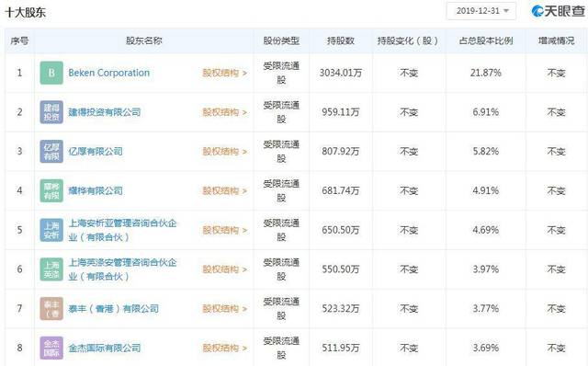Viewport: 588px width, 366px height.
Task: Click the 建得投资 company logo icon
Action: [x=51, y=112]
